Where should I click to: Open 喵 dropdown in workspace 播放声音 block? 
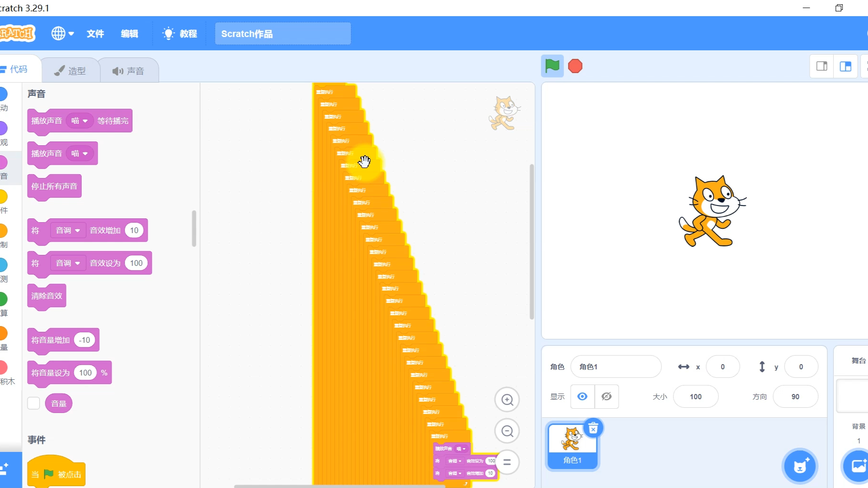pos(461,449)
